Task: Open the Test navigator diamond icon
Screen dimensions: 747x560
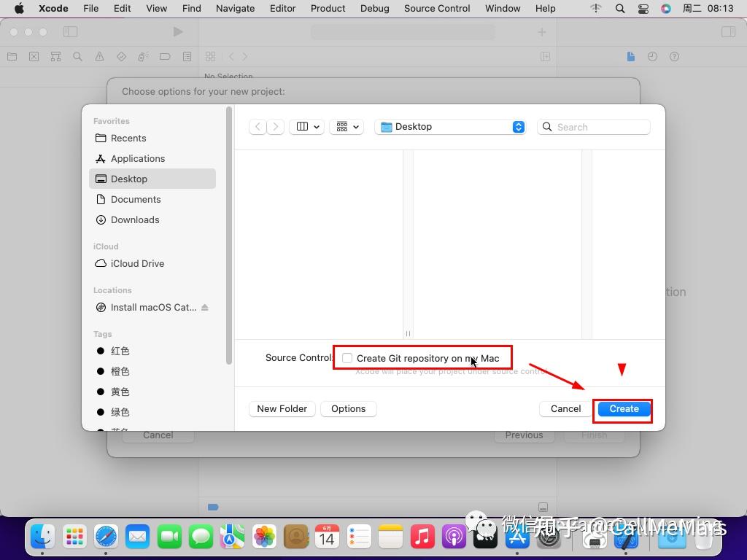Action: [x=122, y=57]
